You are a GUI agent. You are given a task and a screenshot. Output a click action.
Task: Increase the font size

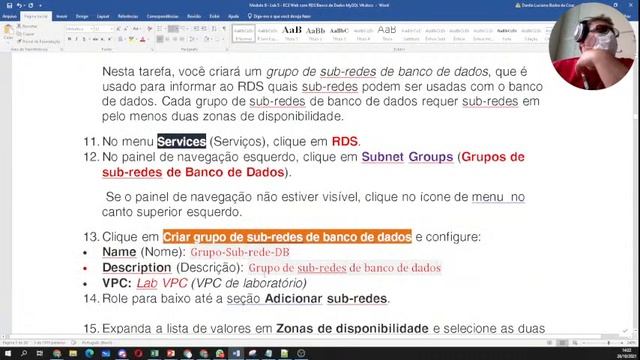[118, 29]
